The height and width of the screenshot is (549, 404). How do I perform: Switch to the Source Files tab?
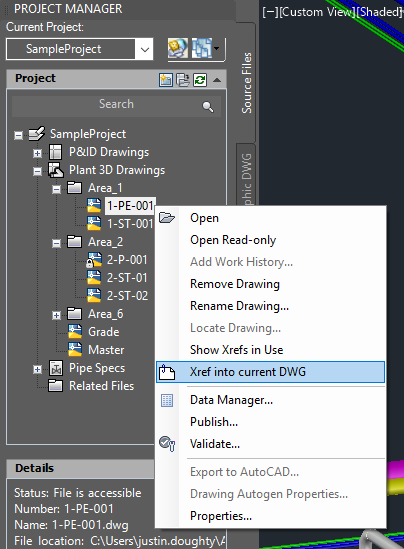click(246, 83)
